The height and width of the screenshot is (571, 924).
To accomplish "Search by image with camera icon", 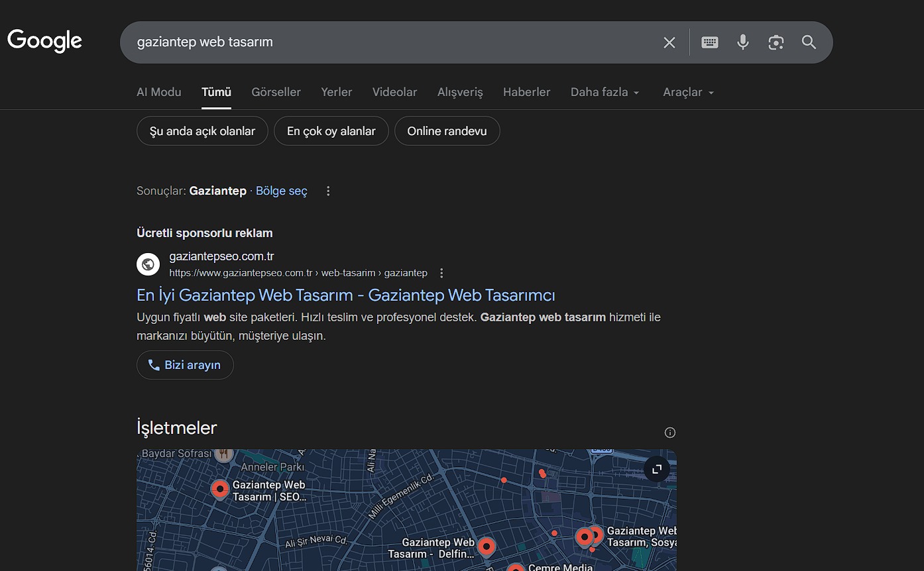I will click(x=776, y=42).
